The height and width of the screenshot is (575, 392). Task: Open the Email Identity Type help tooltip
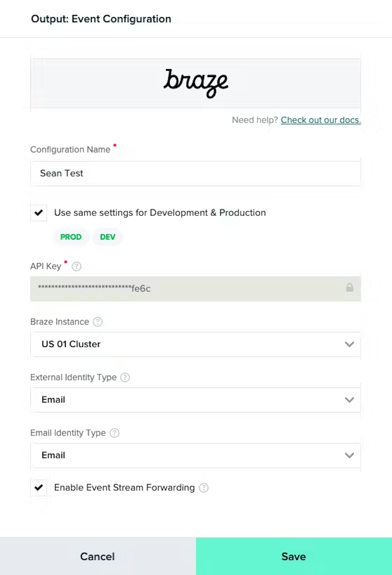pyautogui.click(x=115, y=433)
